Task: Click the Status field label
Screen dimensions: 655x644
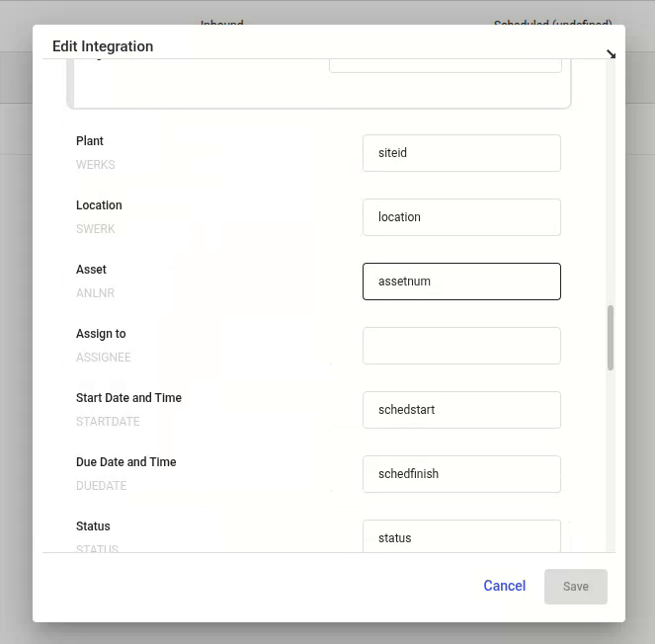Action: click(93, 526)
